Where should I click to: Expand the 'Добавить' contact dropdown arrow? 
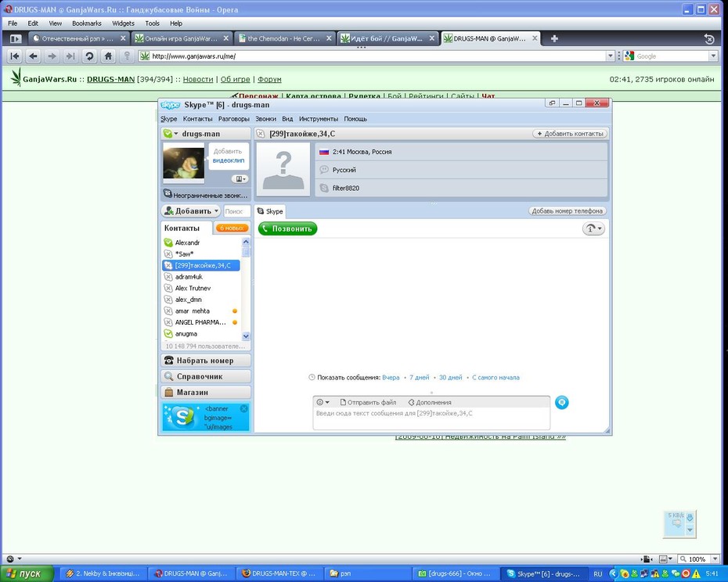pyautogui.click(x=216, y=211)
